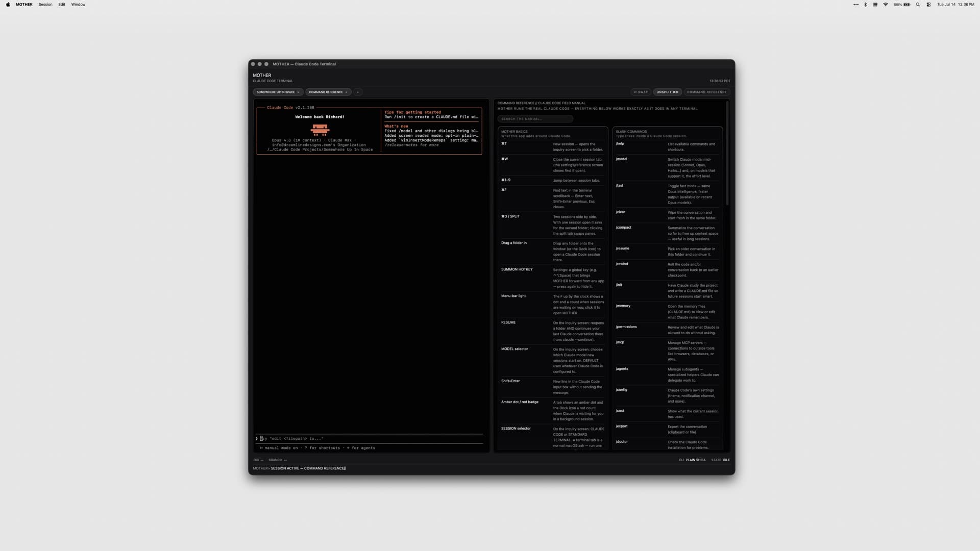Viewport: 980px width, 551px height.
Task: Open Spotlight search icon
Action: pos(918,5)
